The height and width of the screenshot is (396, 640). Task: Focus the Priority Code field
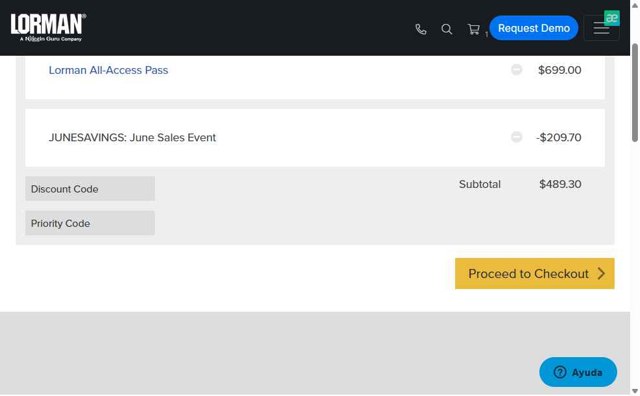click(90, 223)
